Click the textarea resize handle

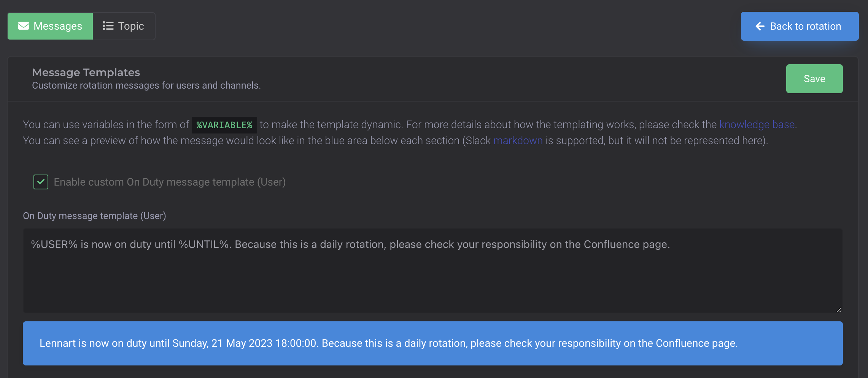[839, 310]
